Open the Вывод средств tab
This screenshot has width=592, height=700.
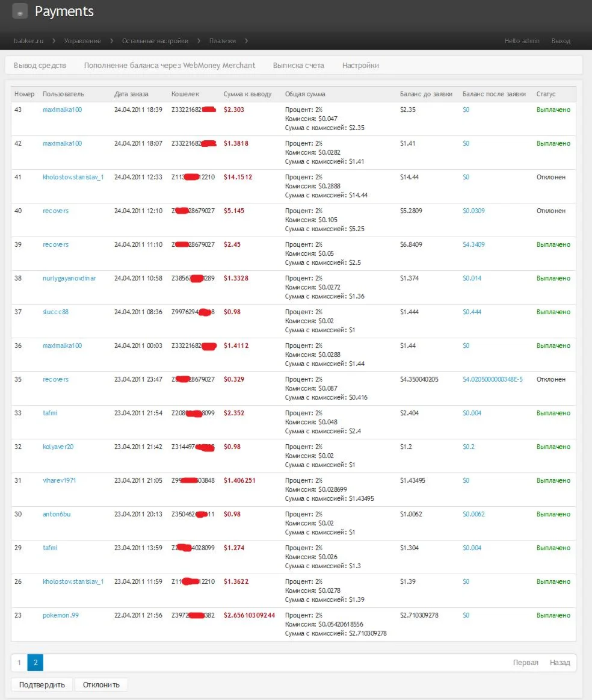click(x=40, y=66)
